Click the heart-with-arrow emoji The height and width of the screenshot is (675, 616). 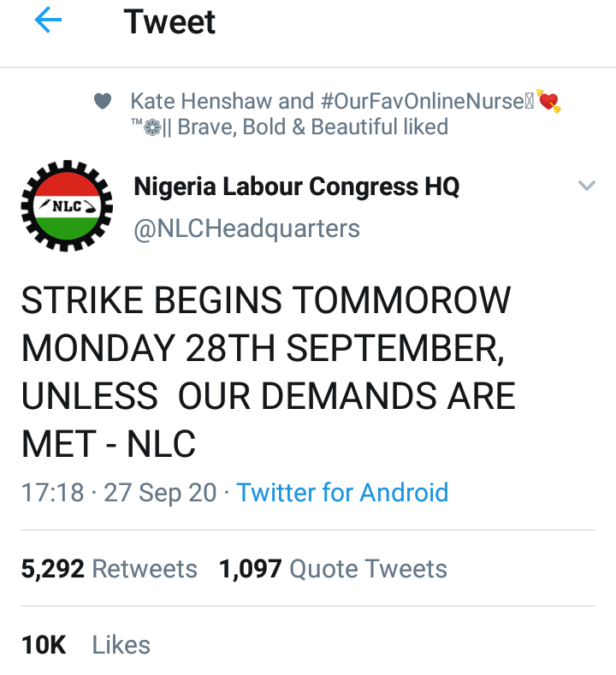(548, 102)
